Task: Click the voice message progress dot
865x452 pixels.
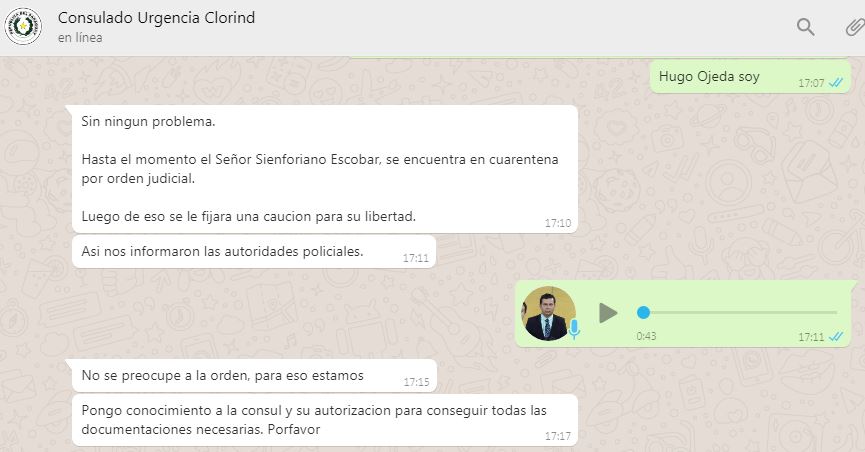Action: tap(643, 312)
